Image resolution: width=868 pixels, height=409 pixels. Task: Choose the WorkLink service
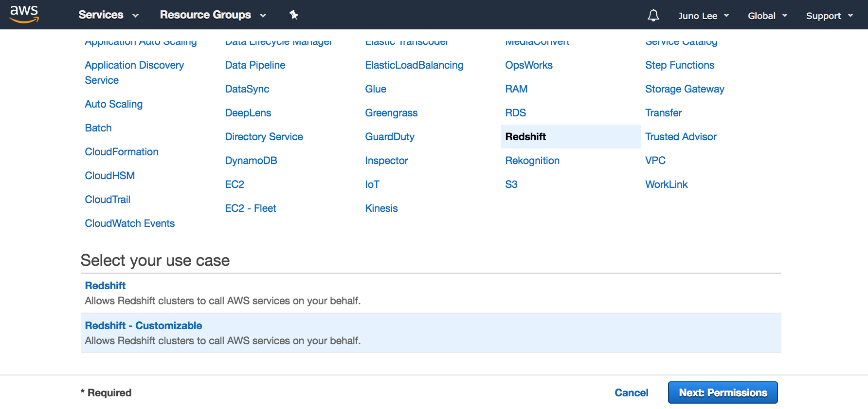pyautogui.click(x=667, y=185)
